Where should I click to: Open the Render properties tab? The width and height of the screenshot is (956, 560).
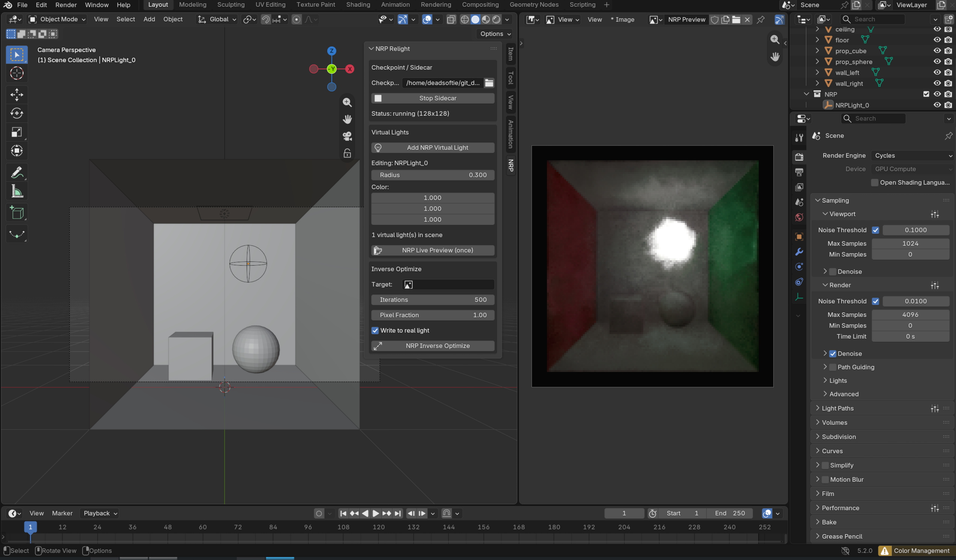tap(799, 157)
